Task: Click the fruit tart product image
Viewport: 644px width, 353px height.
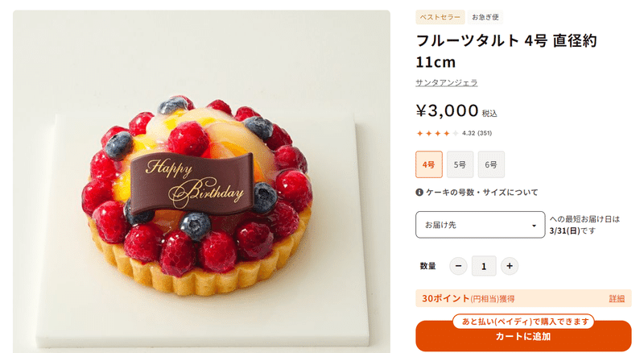Action: tap(201, 181)
